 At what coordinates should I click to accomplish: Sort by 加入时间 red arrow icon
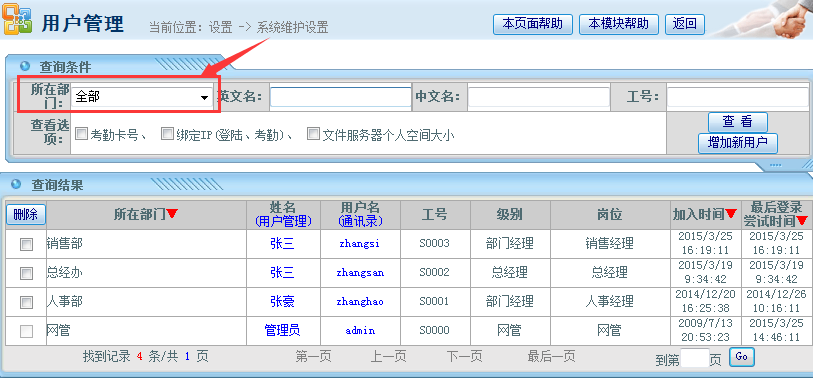(731, 213)
